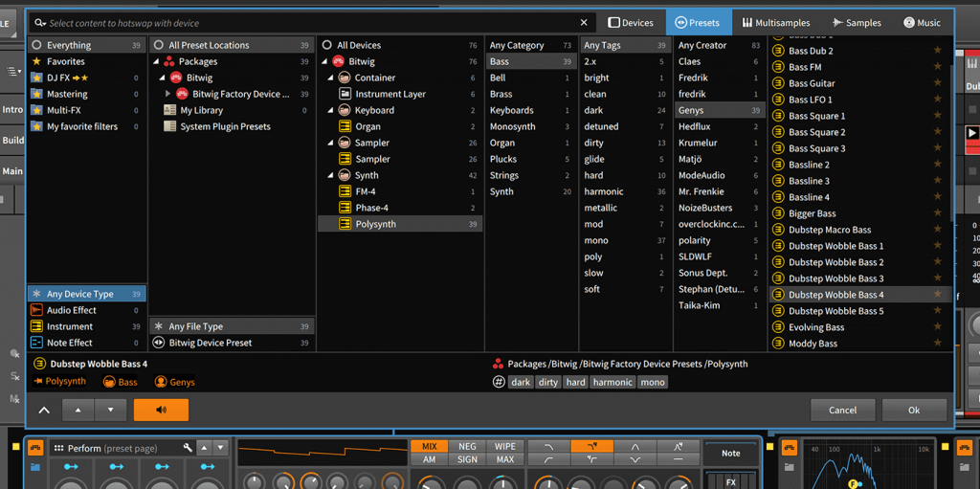Click the FX button in the device panel
Image resolution: width=980 pixels, height=489 pixels.
(730, 481)
